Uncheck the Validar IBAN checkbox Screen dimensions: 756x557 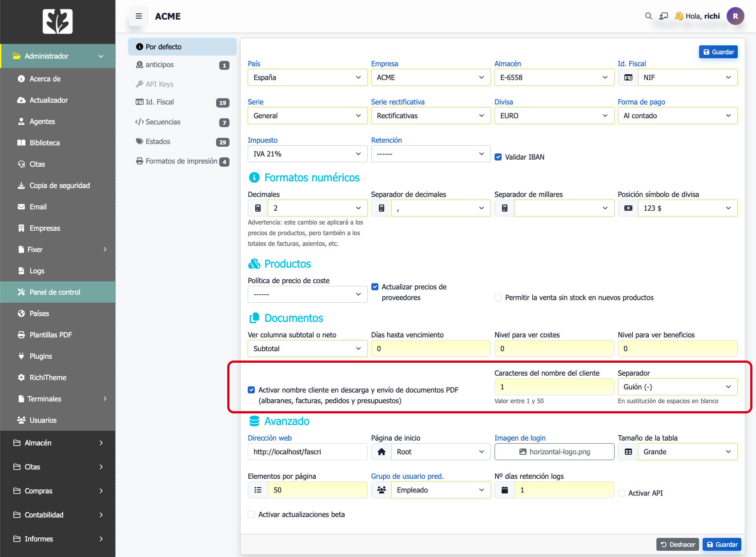click(x=499, y=157)
